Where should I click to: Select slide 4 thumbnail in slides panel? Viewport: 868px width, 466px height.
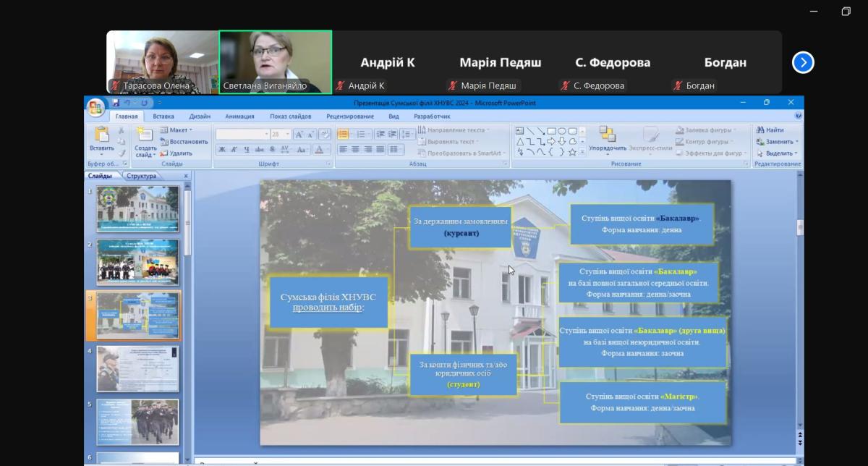pos(137,369)
